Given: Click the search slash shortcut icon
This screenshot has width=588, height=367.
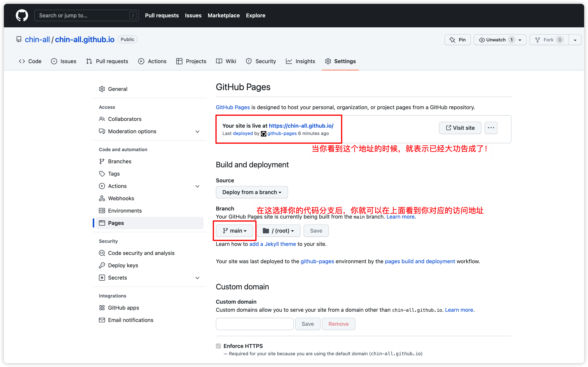Looking at the screenshot, I should point(133,16).
